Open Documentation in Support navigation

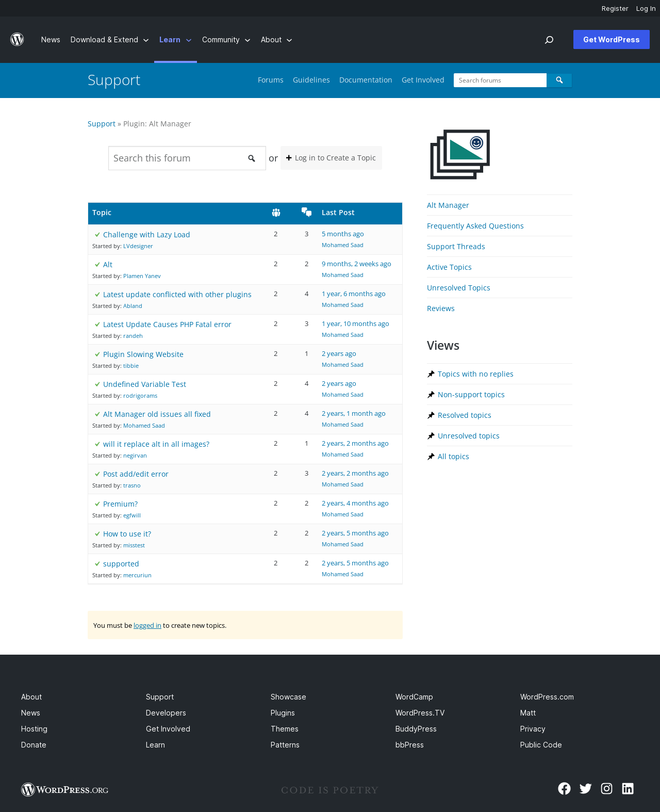366,80
